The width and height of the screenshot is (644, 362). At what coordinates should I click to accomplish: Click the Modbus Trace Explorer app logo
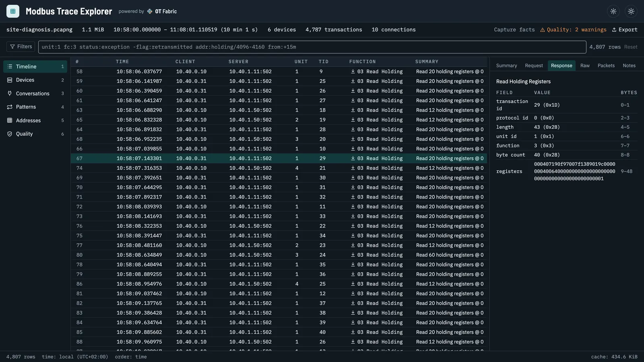pyautogui.click(x=13, y=11)
